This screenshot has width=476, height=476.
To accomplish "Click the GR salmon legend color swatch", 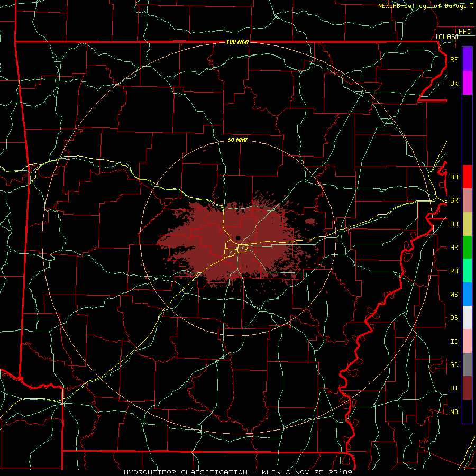I will [467, 200].
